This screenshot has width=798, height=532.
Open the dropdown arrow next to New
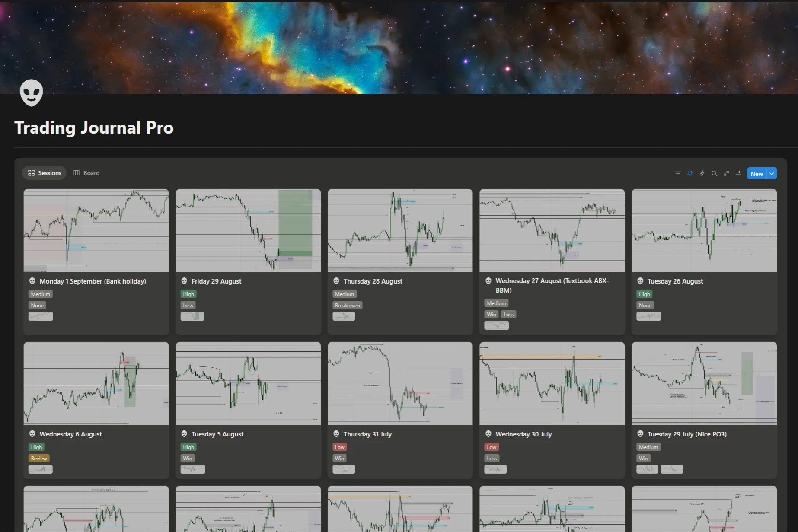772,173
